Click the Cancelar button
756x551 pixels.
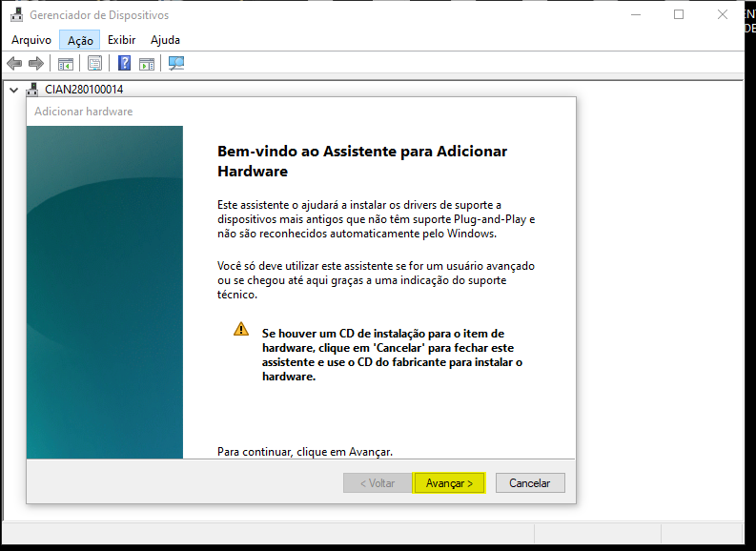coord(530,483)
